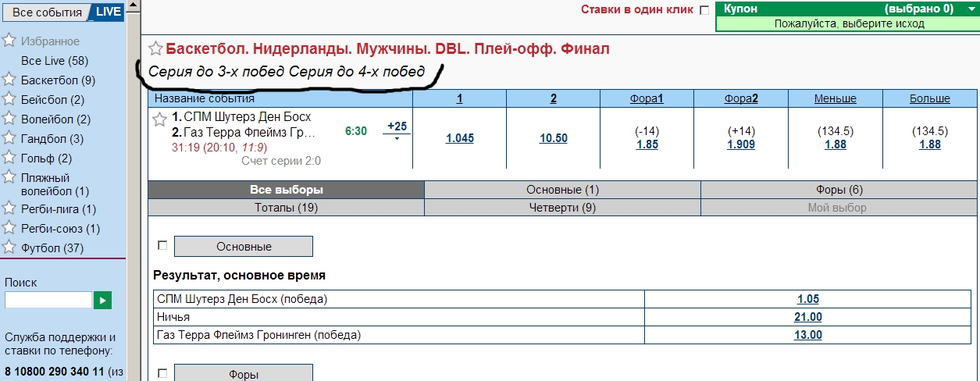Star the Избранное favorites item

coord(9,41)
